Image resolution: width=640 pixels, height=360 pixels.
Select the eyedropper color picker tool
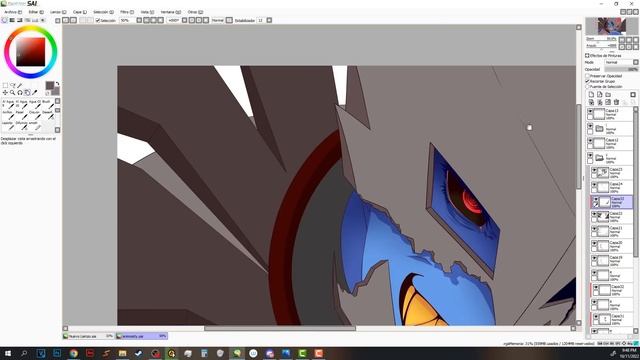coord(34,93)
